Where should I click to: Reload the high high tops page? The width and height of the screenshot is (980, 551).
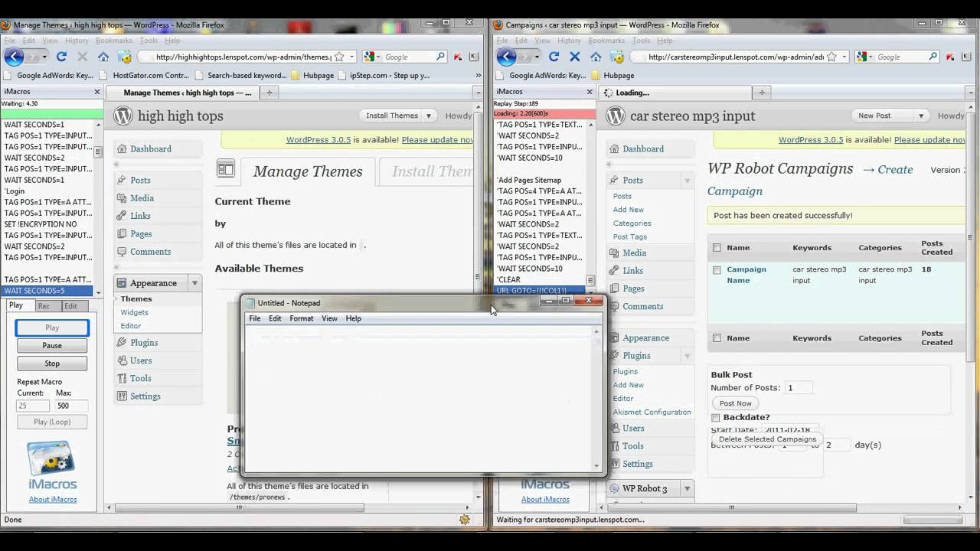61,57
